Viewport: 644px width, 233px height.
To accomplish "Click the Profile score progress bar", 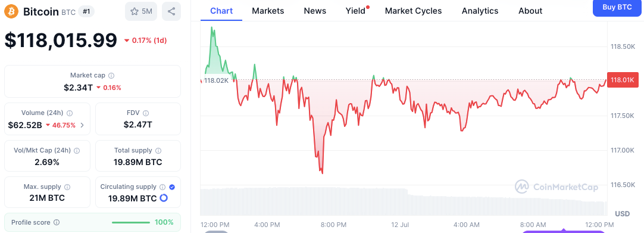I will click(x=130, y=222).
